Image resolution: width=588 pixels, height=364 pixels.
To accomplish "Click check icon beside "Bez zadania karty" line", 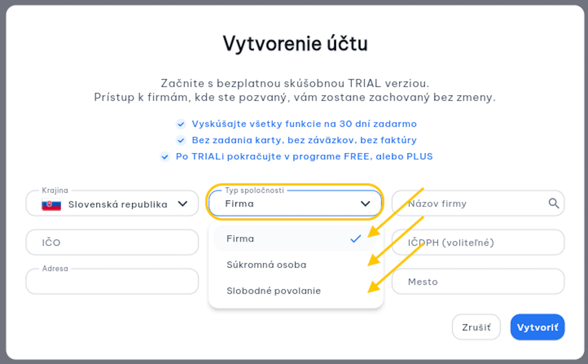I will (181, 140).
